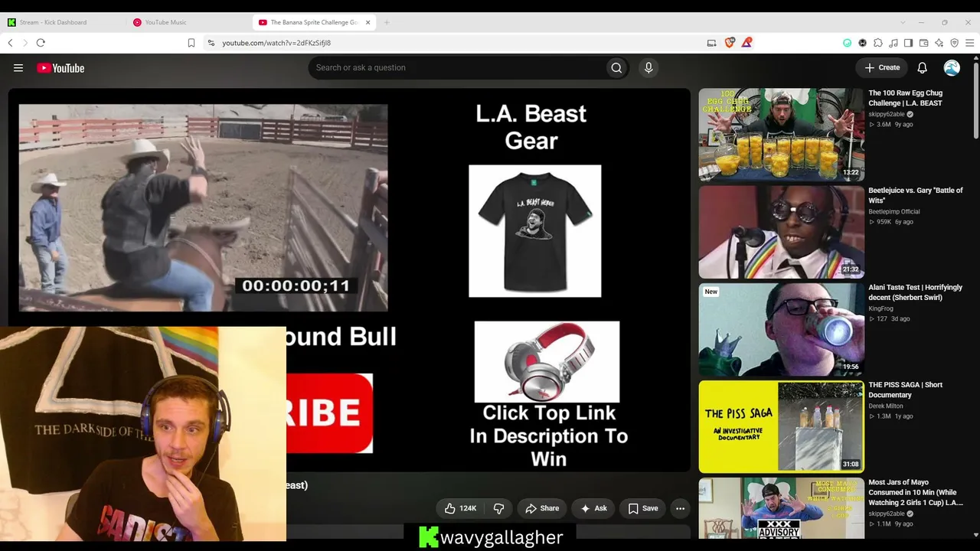Viewport: 980px width, 551px height.
Task: Open THE PISS SAGA documentary thumbnail
Action: tap(781, 426)
